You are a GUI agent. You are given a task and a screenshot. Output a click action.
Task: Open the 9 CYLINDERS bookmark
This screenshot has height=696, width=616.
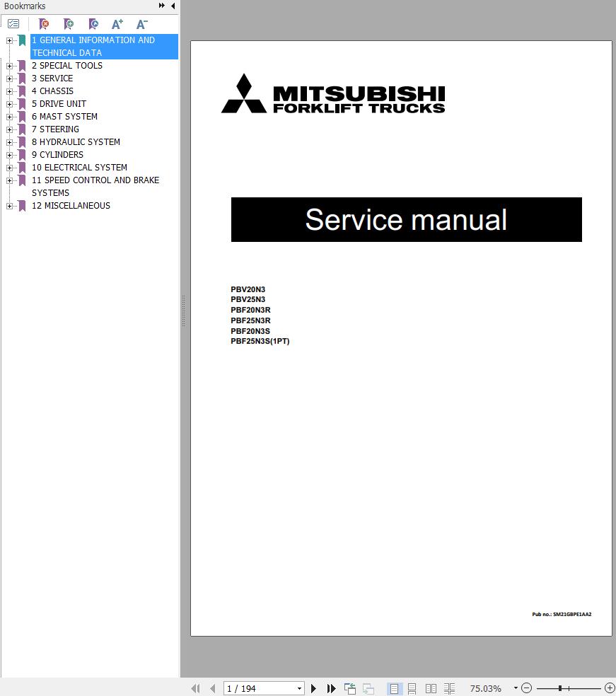[58, 155]
